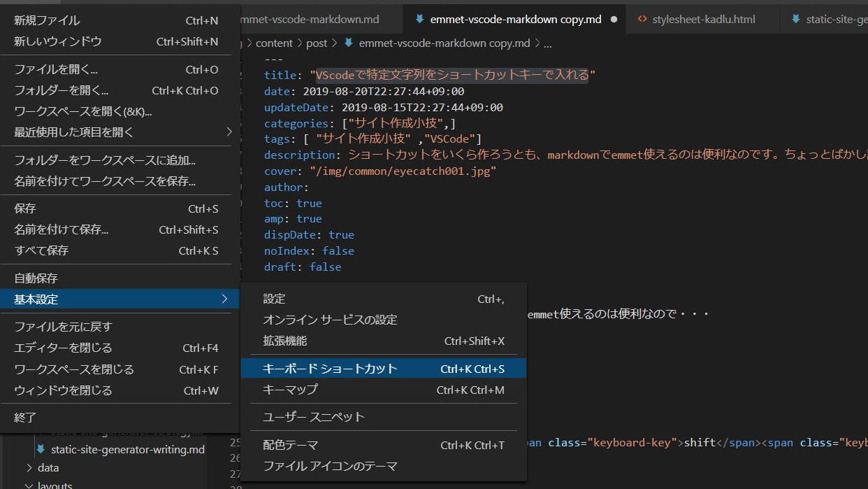Screen dimensions: 868x489
Task: Click markdown icon on static-site-ge tab
Action: coord(795,19)
